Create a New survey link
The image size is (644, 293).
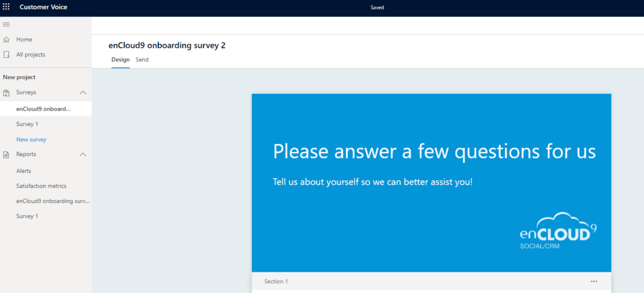[31, 140]
